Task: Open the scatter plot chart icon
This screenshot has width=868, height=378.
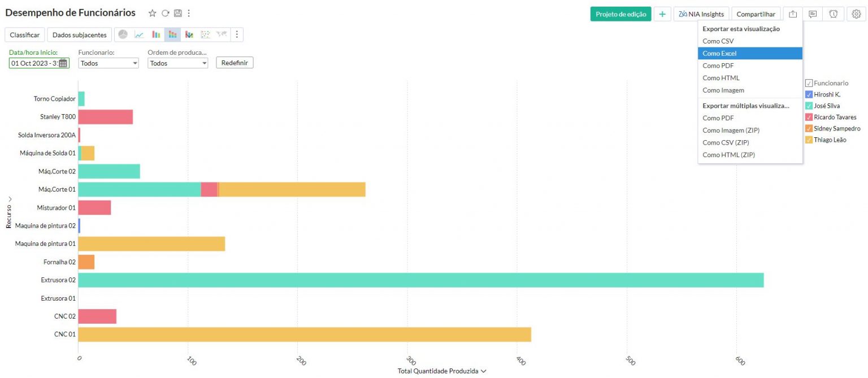Action: point(205,34)
